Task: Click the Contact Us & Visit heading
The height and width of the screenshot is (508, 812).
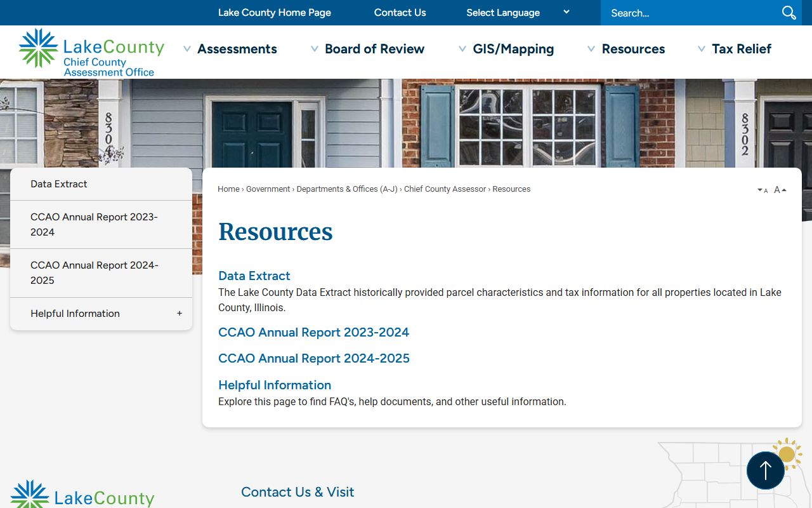Action: point(298,492)
